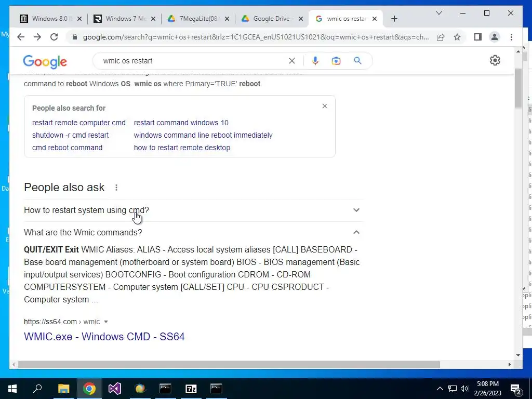
Task: Search cmd reboot command
Action: click(x=67, y=148)
